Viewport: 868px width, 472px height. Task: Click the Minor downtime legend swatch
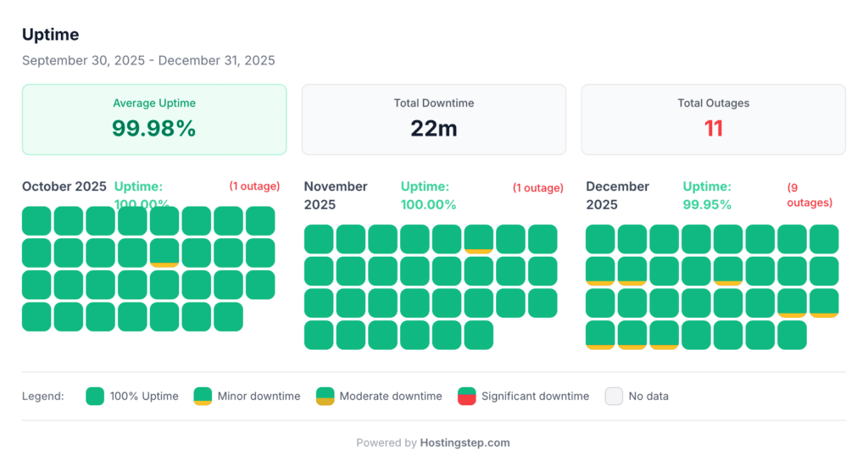(203, 396)
